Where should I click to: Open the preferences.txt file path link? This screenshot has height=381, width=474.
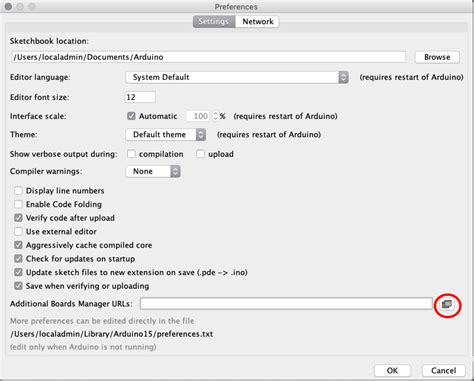(112, 334)
